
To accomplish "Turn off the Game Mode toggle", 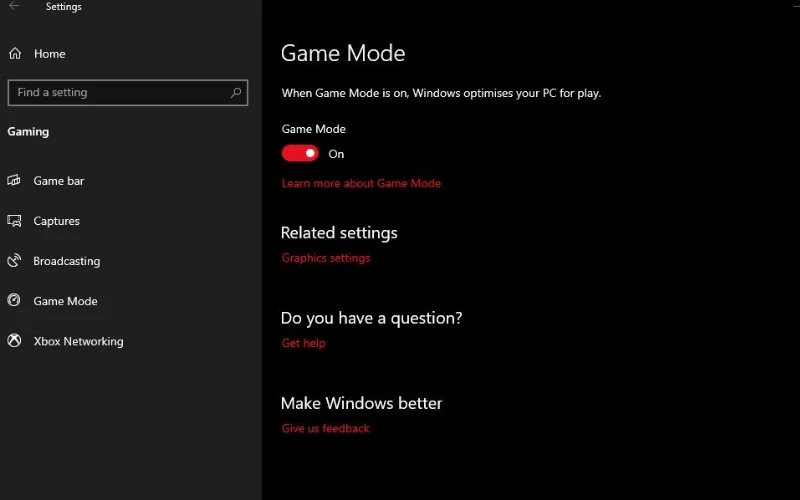I will point(300,153).
